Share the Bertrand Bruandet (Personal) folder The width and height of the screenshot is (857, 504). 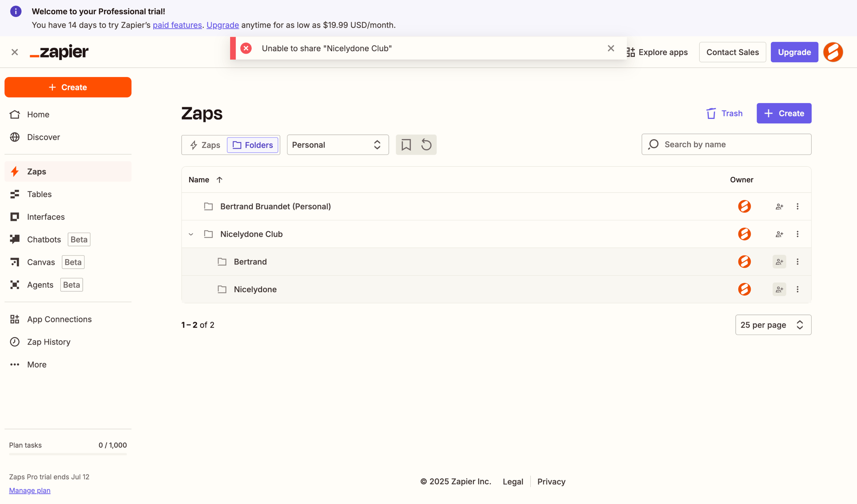pyautogui.click(x=779, y=206)
